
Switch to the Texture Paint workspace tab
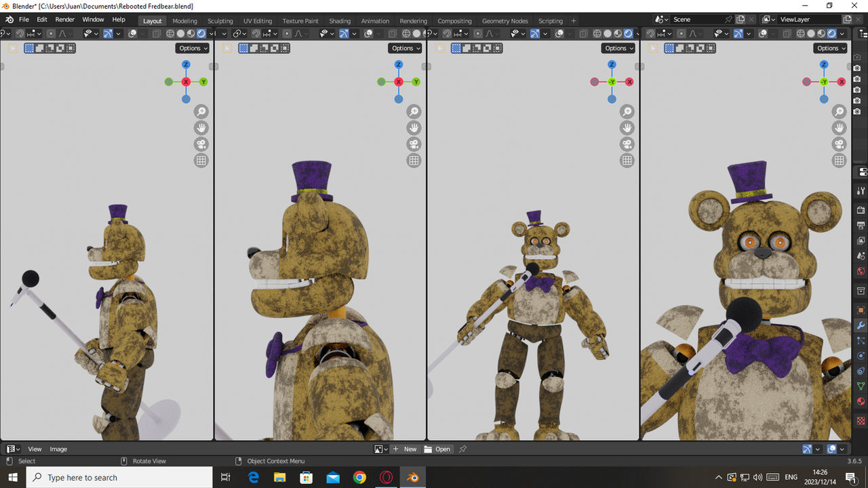(x=300, y=21)
